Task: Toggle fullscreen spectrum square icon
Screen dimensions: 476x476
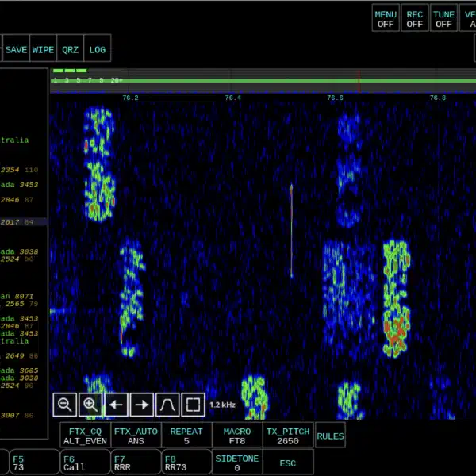Action: 193,405
